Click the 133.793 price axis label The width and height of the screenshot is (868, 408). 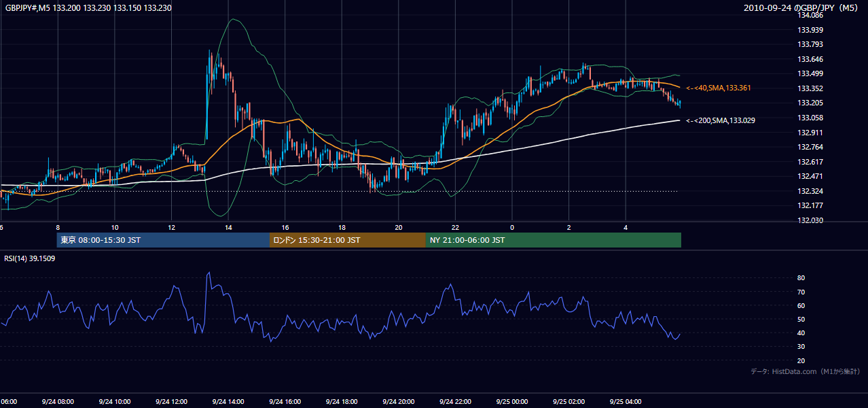click(810, 45)
